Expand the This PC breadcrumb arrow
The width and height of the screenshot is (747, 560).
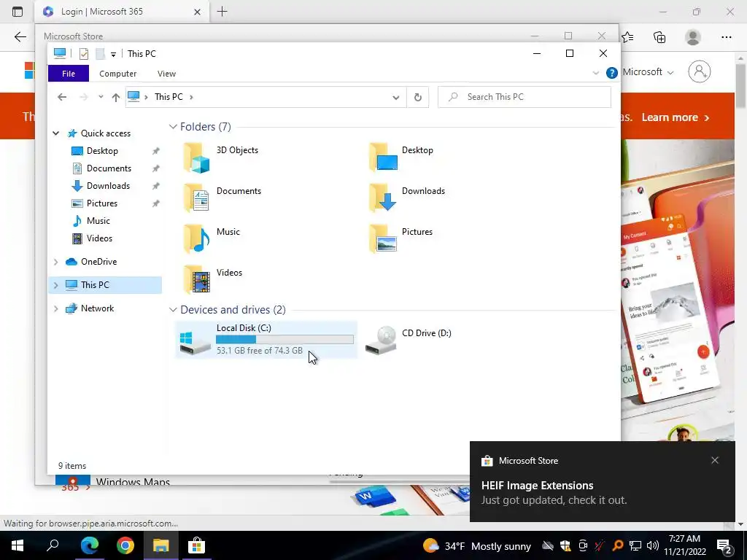tap(192, 97)
